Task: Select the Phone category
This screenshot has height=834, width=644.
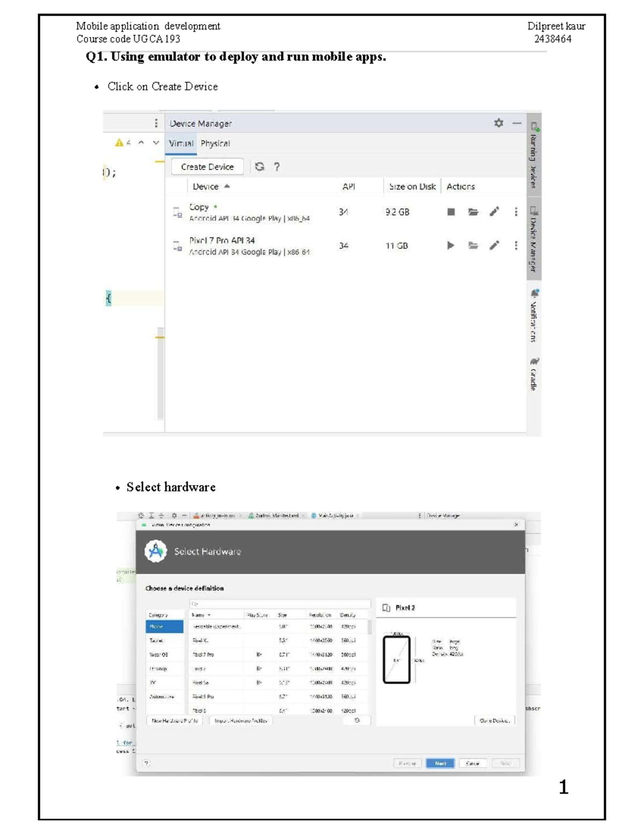Action: [x=165, y=627]
